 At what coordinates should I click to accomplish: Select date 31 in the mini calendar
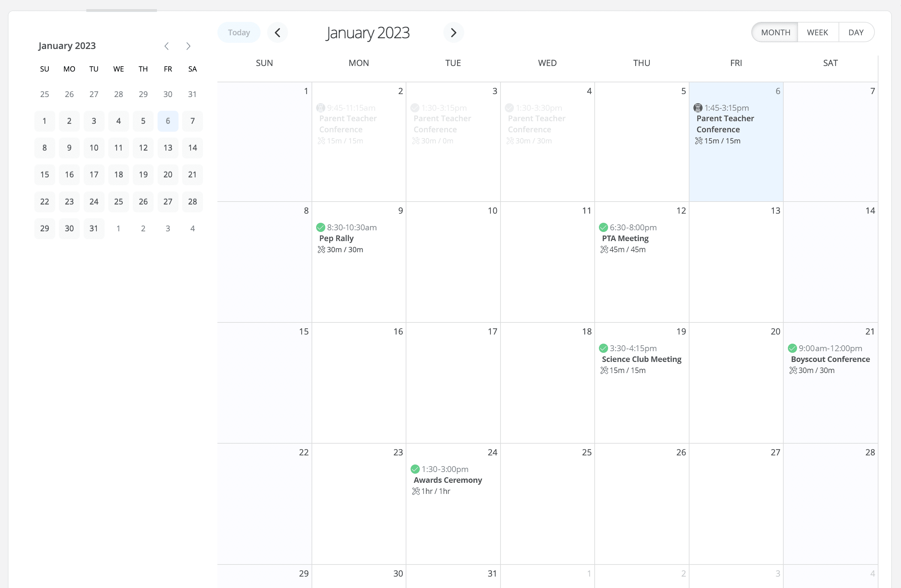click(x=93, y=228)
